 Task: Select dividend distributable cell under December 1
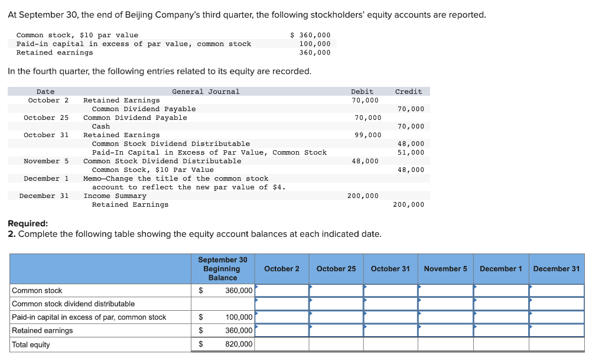point(501,304)
